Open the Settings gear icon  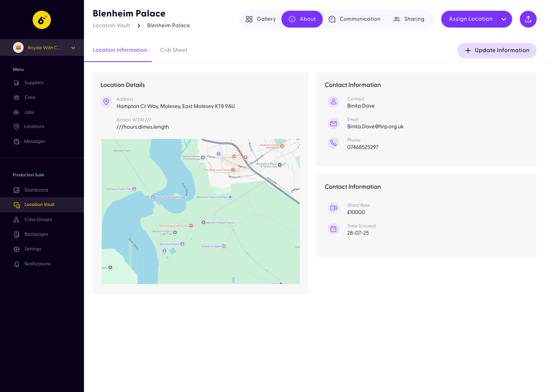pyautogui.click(x=16, y=249)
